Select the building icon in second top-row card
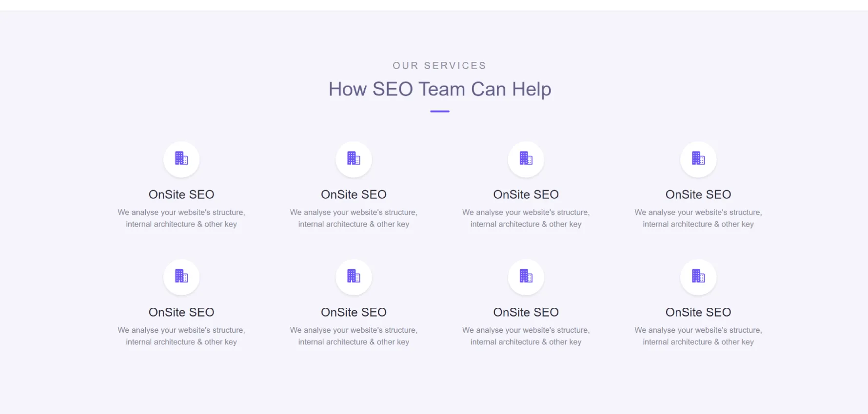868x414 pixels. pyautogui.click(x=354, y=158)
